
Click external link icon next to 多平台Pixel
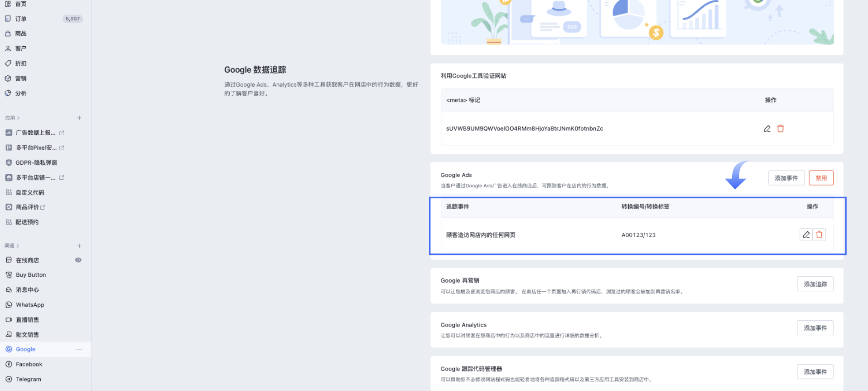coord(62,148)
